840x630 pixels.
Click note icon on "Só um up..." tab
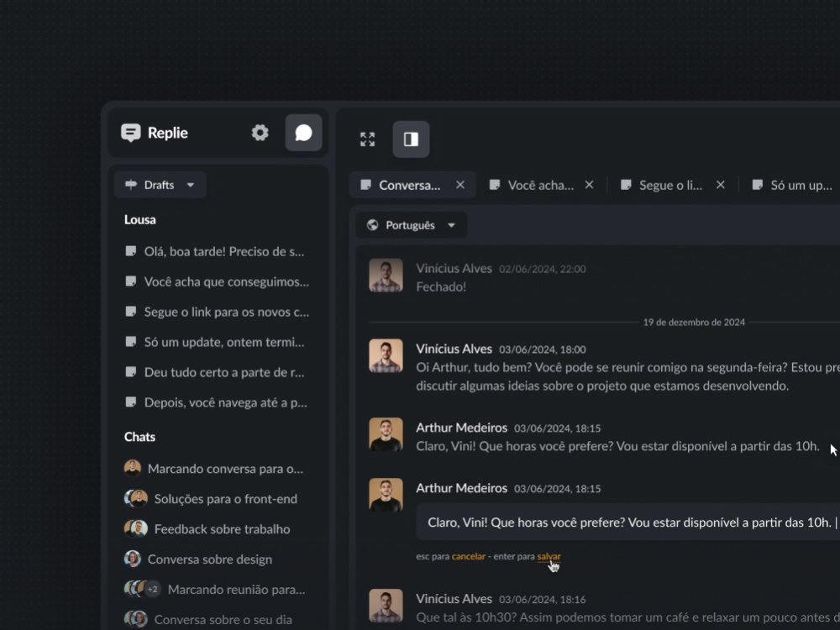(757, 185)
